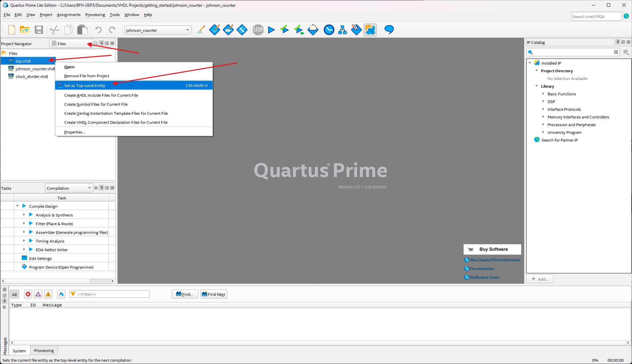Click the Add... button in IP Catalog

click(540, 279)
